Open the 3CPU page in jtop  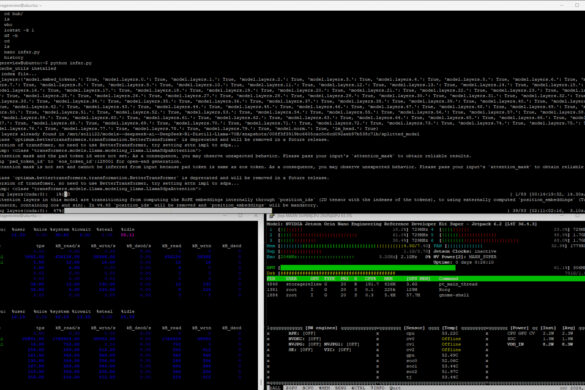308,388
